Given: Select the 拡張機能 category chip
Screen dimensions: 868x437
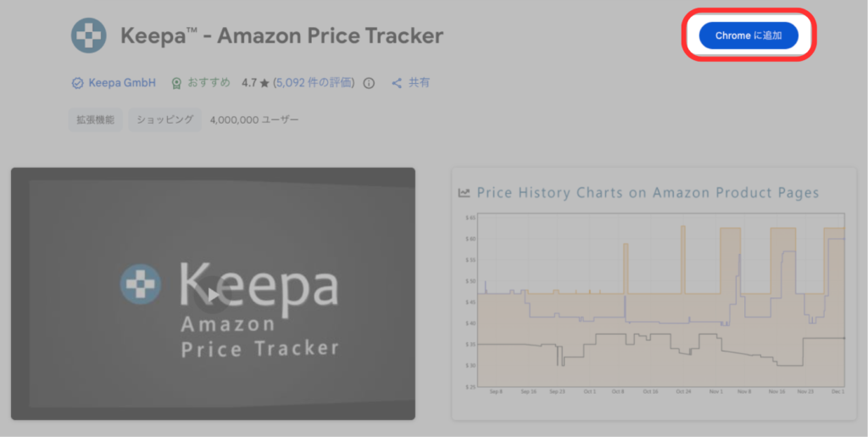Looking at the screenshot, I should pos(96,120).
